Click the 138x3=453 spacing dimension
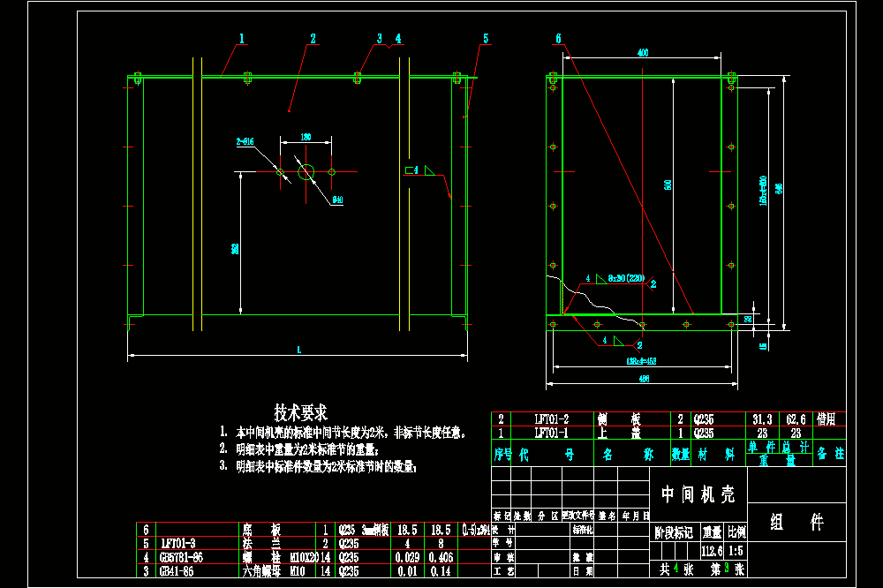The height and width of the screenshot is (588, 883). pyautogui.click(x=641, y=361)
